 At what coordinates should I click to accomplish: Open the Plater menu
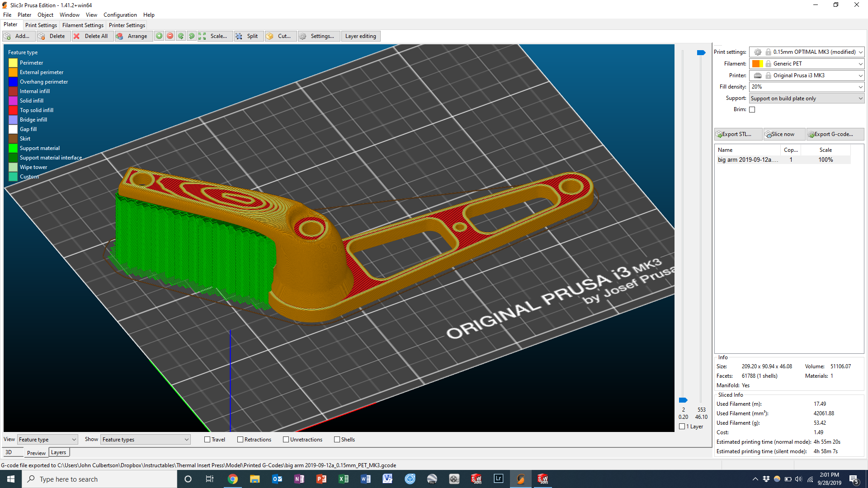24,15
